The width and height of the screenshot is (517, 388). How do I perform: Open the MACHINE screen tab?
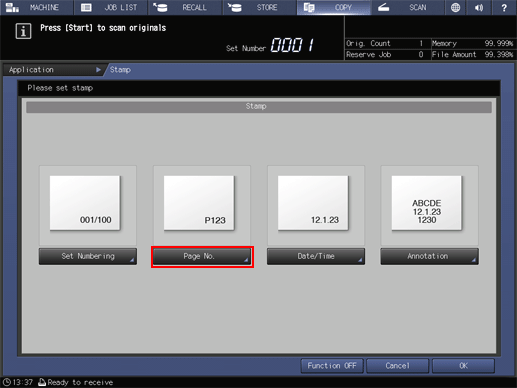37,7
